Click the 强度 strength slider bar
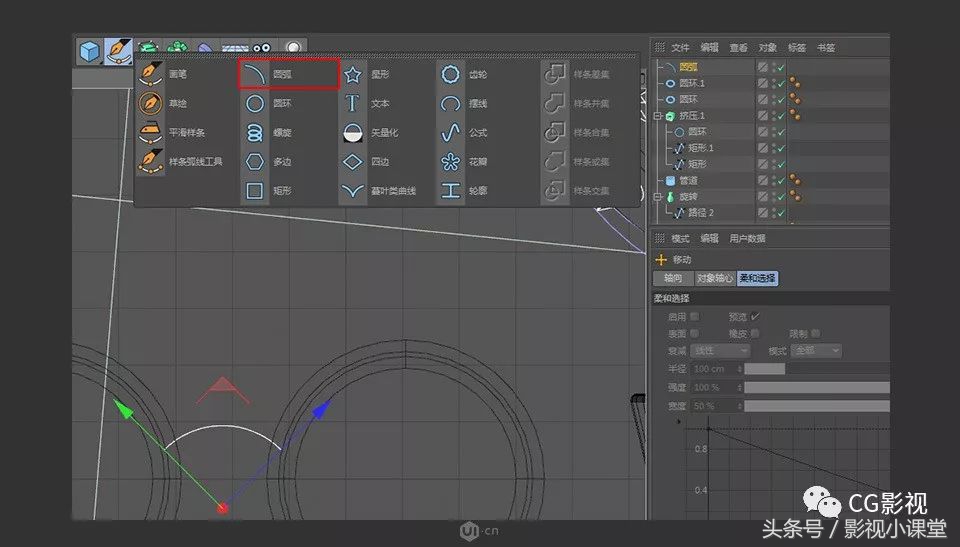Viewport: 960px width, 547px height. [817, 387]
